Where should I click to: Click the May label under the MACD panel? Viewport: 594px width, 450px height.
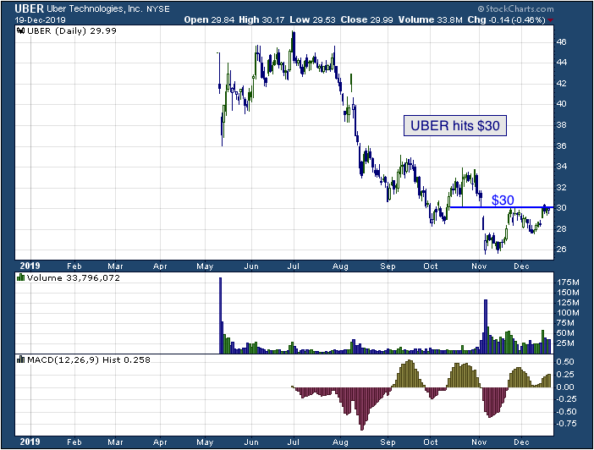[x=205, y=442]
